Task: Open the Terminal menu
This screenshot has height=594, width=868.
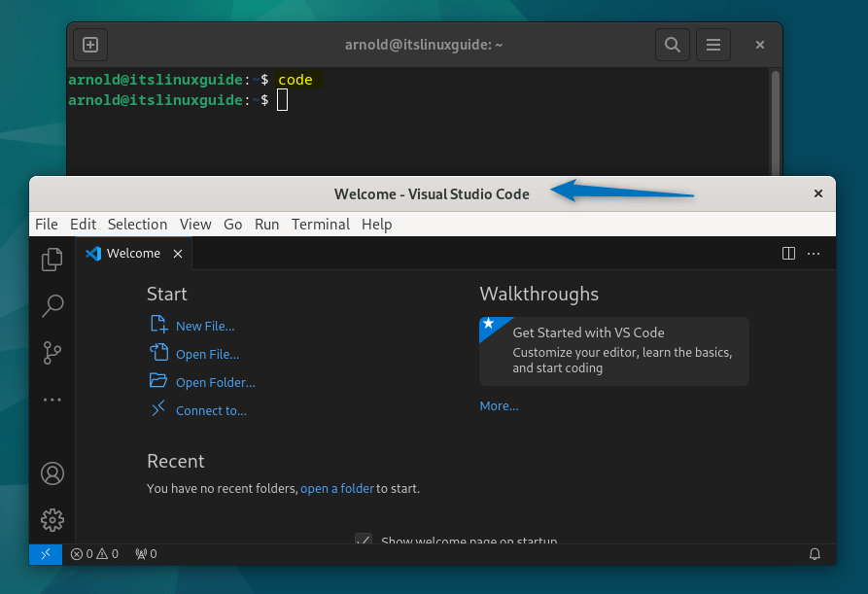Action: [x=320, y=224]
